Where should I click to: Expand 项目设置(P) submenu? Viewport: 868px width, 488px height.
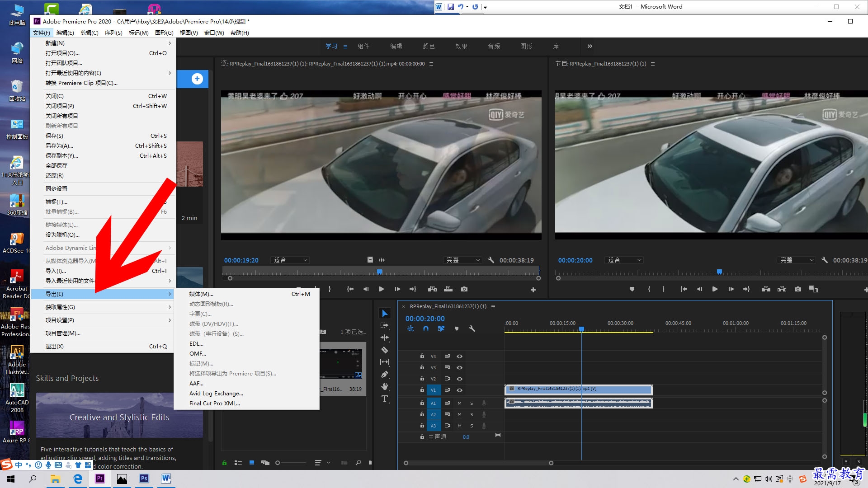103,320
